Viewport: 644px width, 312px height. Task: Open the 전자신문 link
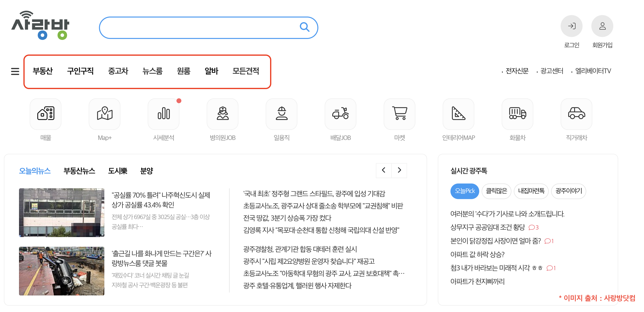tap(517, 71)
